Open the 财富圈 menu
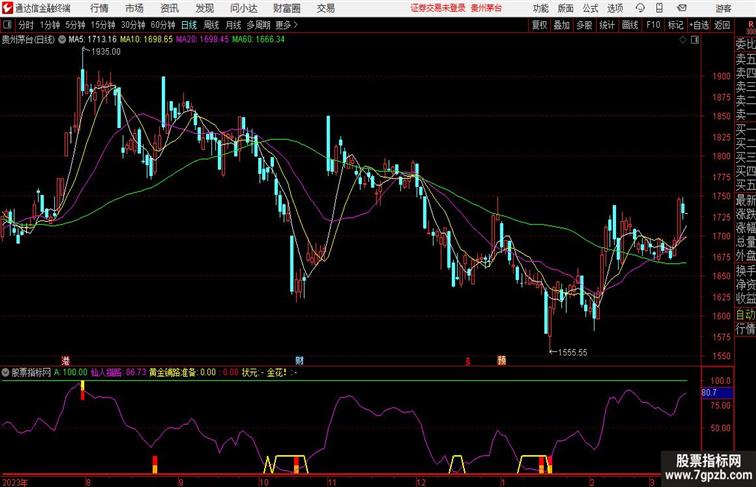Image resolution: width=756 pixels, height=487 pixels. 287,8
